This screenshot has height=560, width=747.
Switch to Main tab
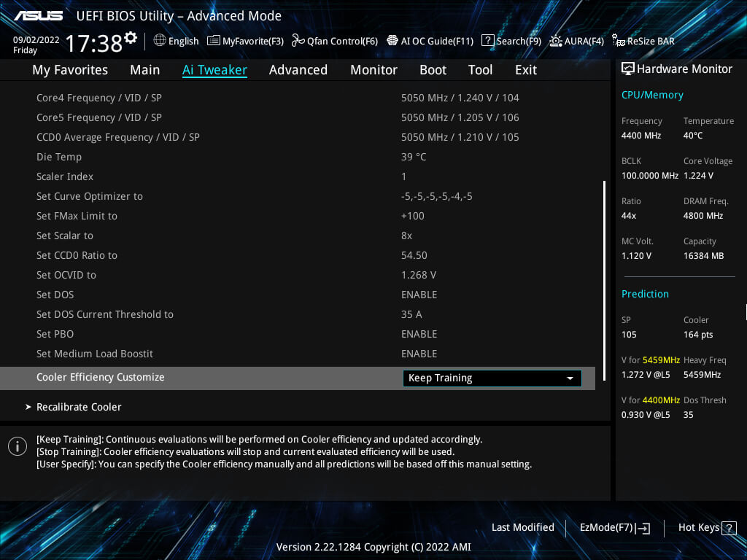145,70
